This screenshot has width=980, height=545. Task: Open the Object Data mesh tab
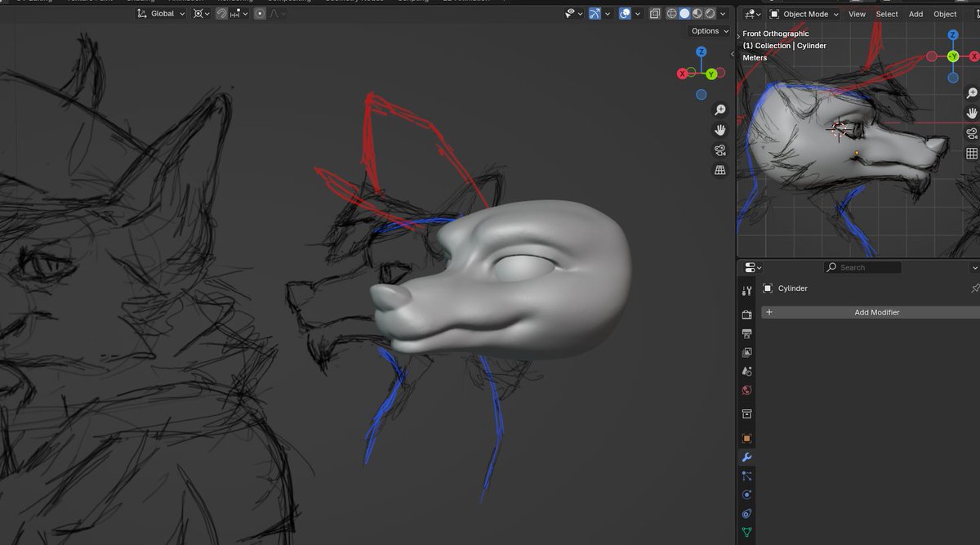(746, 533)
